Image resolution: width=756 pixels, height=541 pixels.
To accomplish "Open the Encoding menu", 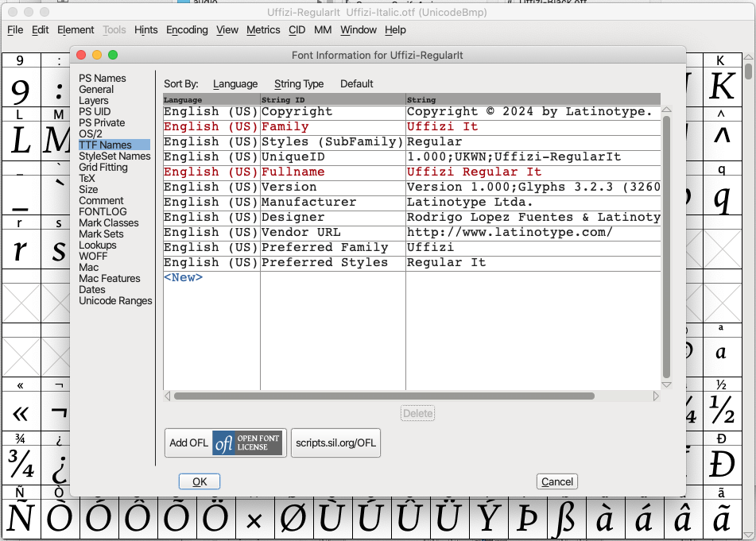I will pos(187,30).
